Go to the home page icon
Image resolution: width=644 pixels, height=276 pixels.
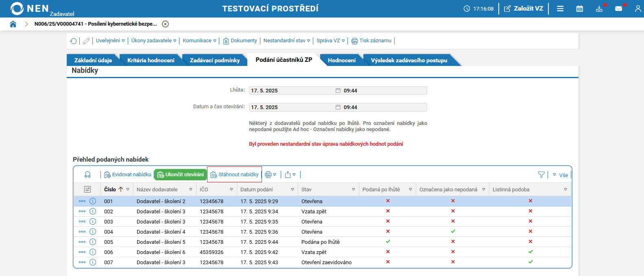(x=13, y=24)
